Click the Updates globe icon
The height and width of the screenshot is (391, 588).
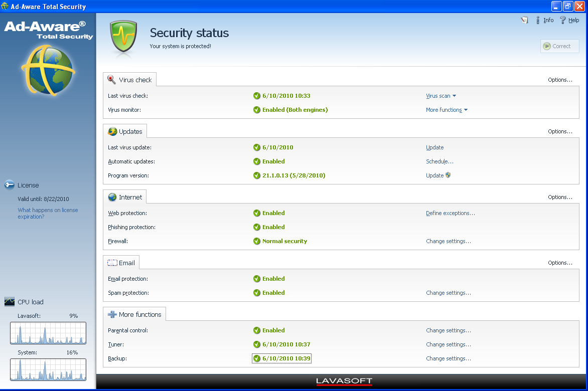[112, 131]
